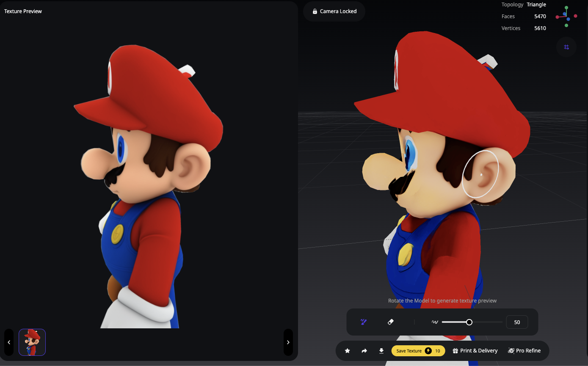The height and width of the screenshot is (366, 588).
Task: Click the brush size slider handle
Action: tap(469, 322)
